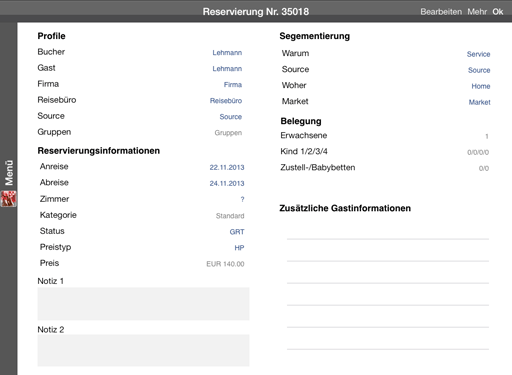512x375 pixels.
Task: Open Gast profile link Lehmann
Action: [227, 69]
